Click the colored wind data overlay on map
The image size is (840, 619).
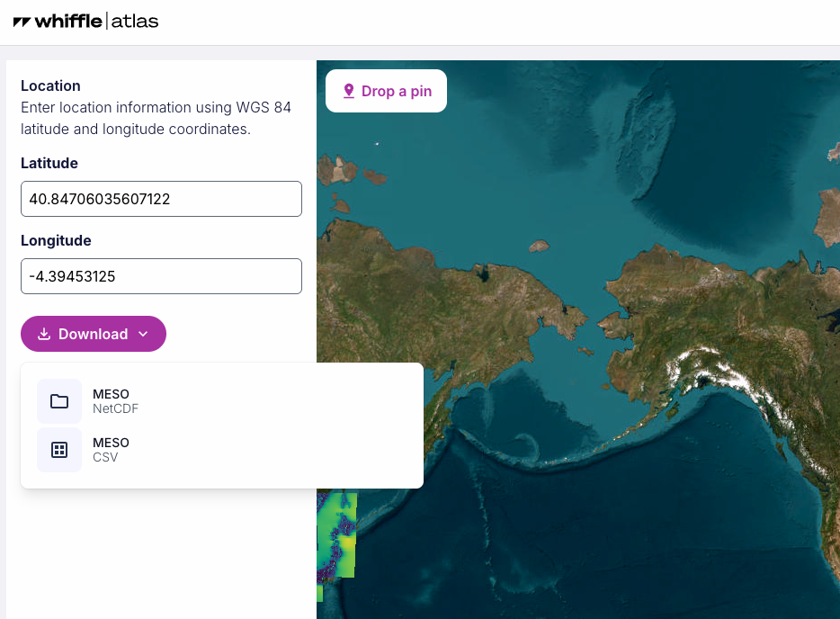(x=337, y=535)
